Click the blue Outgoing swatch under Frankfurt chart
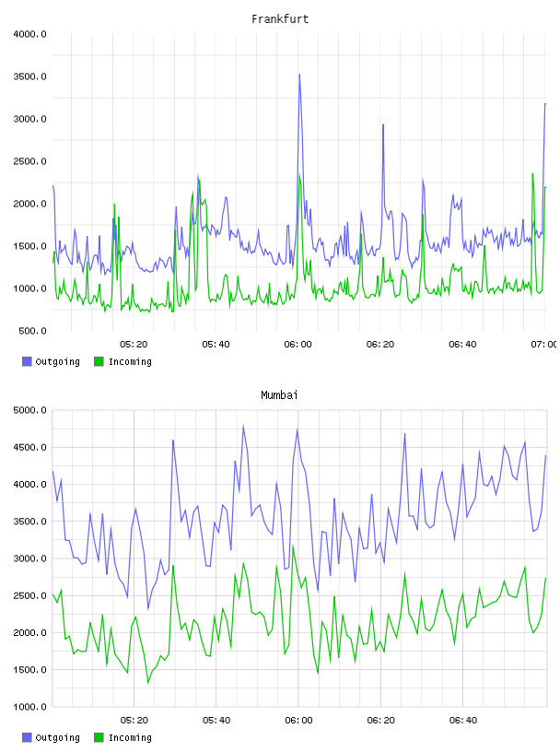560x752 pixels. coord(27,361)
